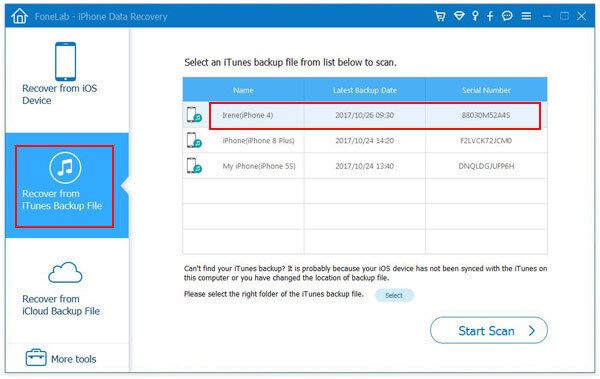This screenshot has width=600, height=379.
Task: Maximize the FoneLab window
Action: point(564,16)
